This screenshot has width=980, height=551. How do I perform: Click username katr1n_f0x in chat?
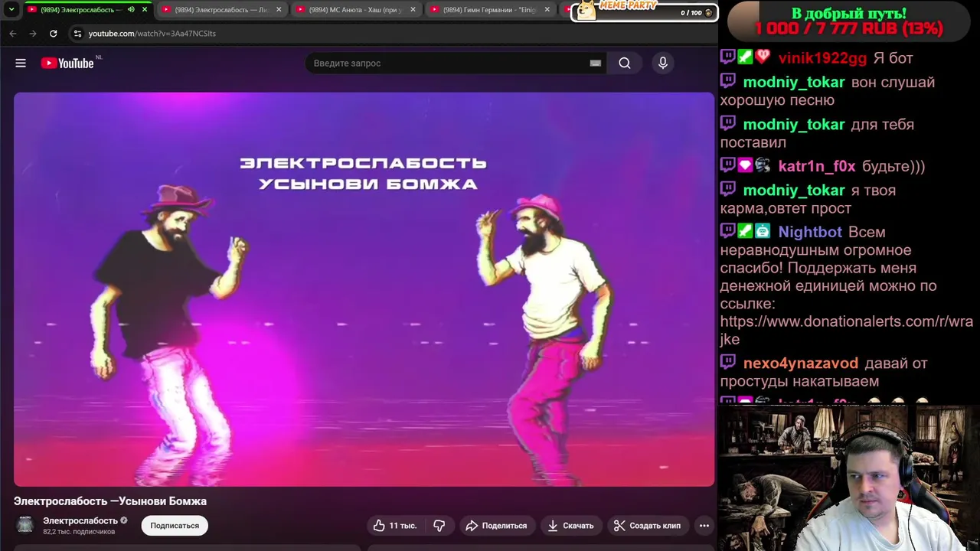[x=817, y=166]
